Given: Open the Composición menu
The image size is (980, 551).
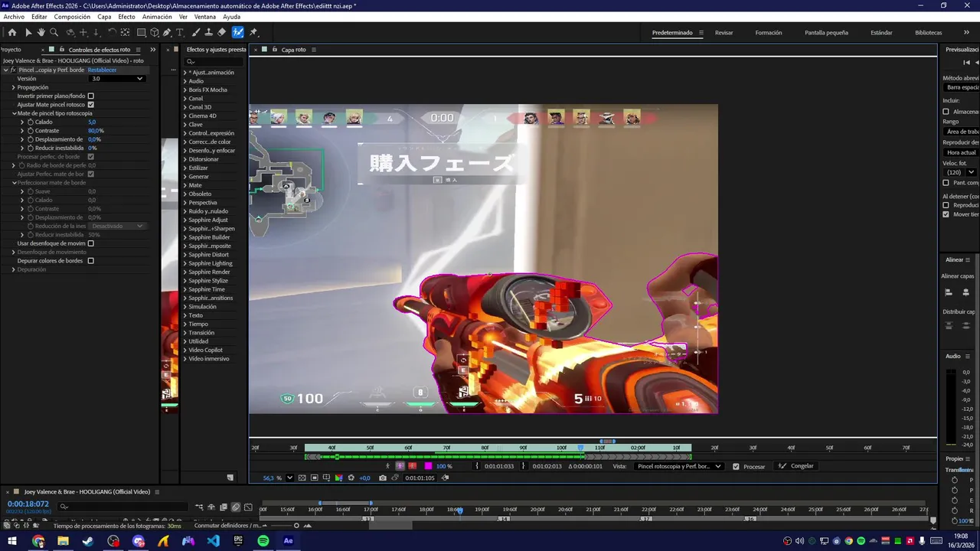Looking at the screenshot, I should [72, 17].
